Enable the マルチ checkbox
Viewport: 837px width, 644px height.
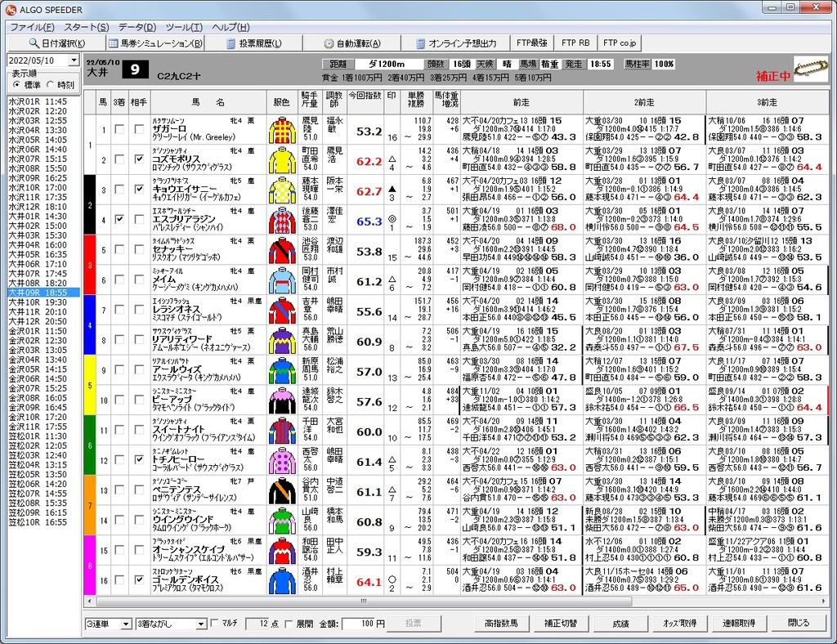pos(215,623)
